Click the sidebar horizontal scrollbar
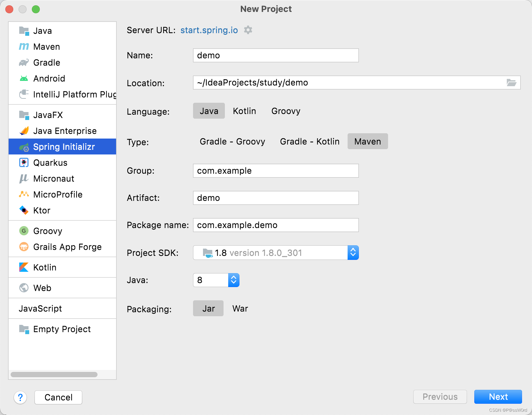Viewport: 532px width, 415px height. pyautogui.click(x=54, y=375)
